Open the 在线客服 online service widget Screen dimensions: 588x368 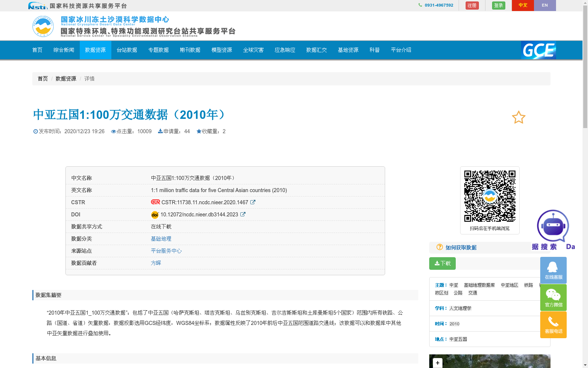pos(553,270)
